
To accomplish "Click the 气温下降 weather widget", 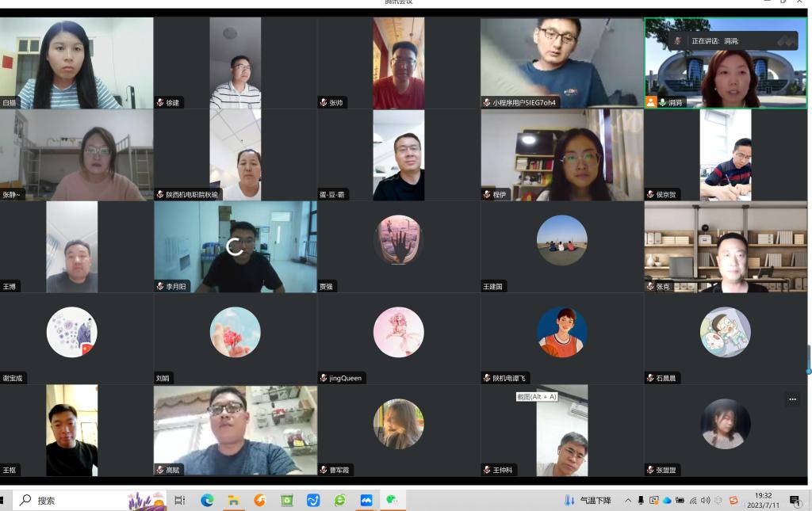I will click(x=588, y=501).
